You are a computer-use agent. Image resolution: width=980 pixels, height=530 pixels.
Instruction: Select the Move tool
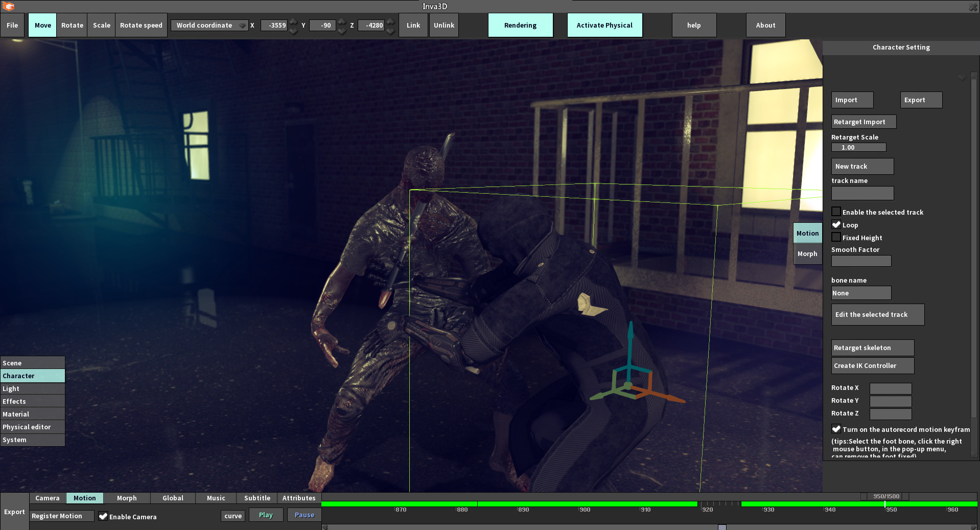pyautogui.click(x=42, y=25)
